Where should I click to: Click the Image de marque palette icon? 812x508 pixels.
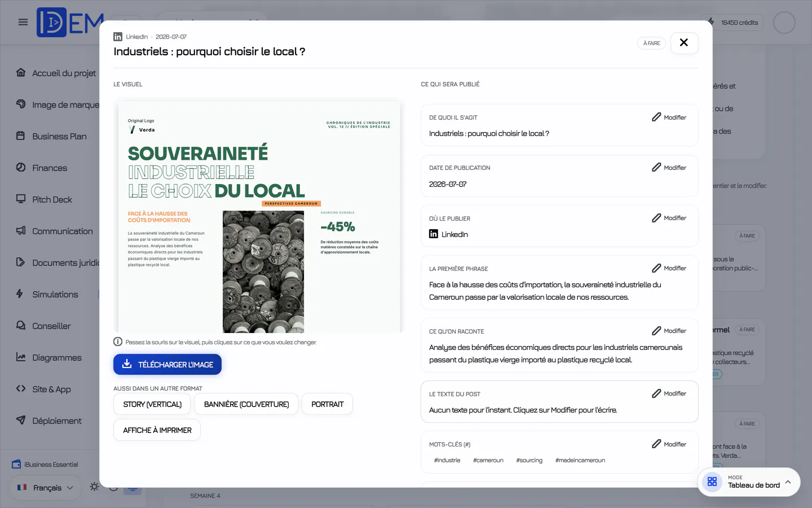pyautogui.click(x=21, y=104)
